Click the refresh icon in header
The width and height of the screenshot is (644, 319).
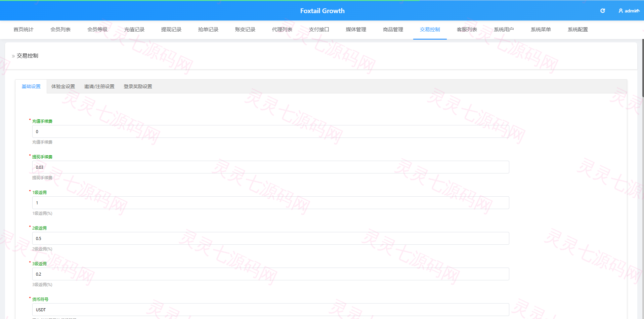point(603,11)
